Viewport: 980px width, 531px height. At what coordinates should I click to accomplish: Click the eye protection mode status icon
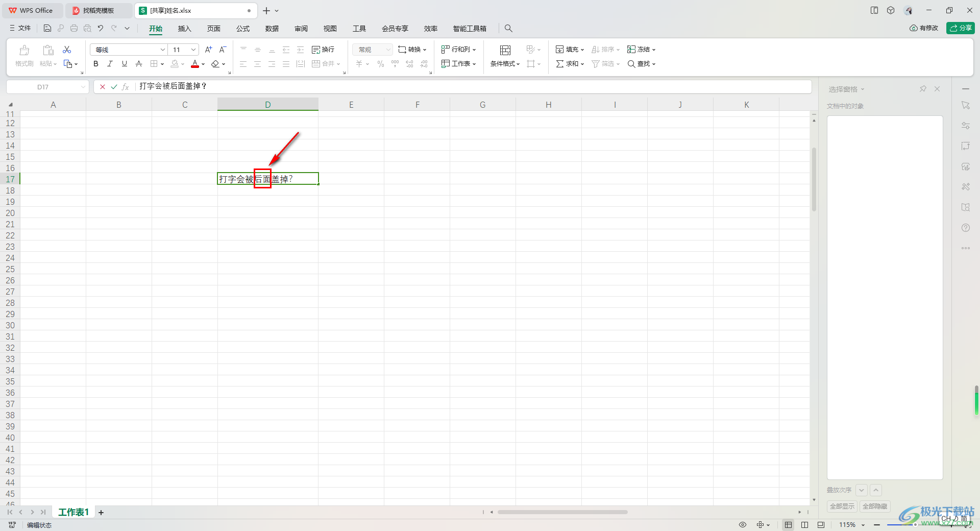click(743, 525)
